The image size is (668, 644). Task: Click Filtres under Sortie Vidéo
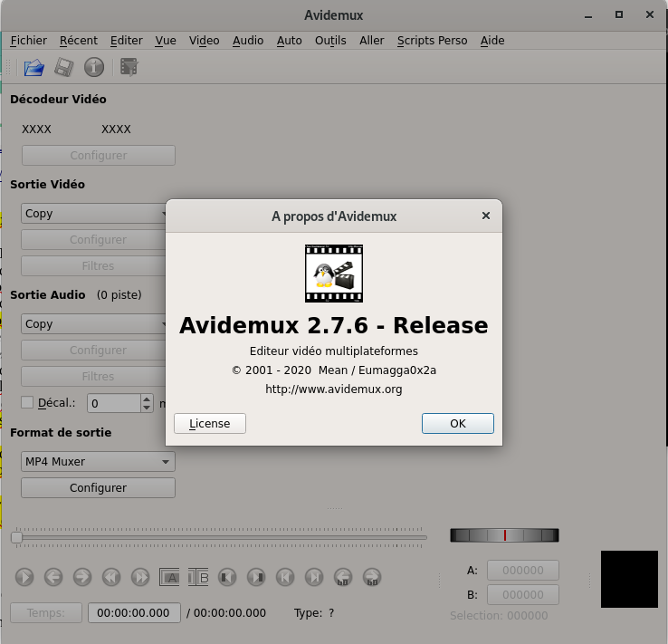click(93, 266)
